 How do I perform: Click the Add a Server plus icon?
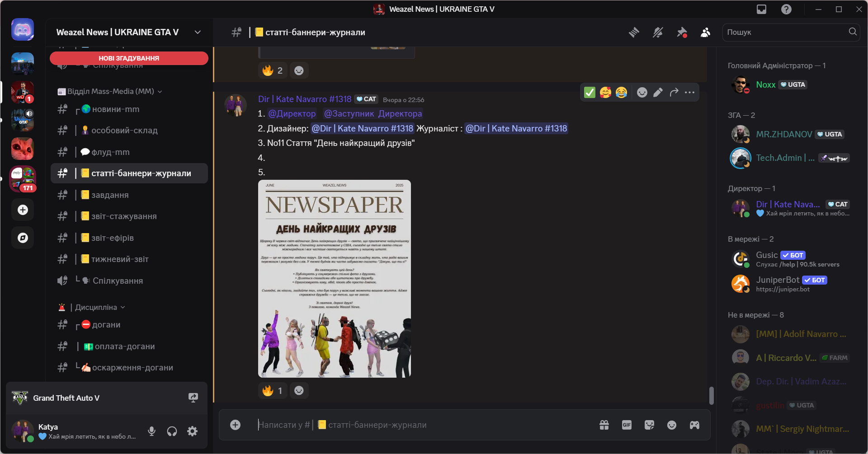(23, 210)
